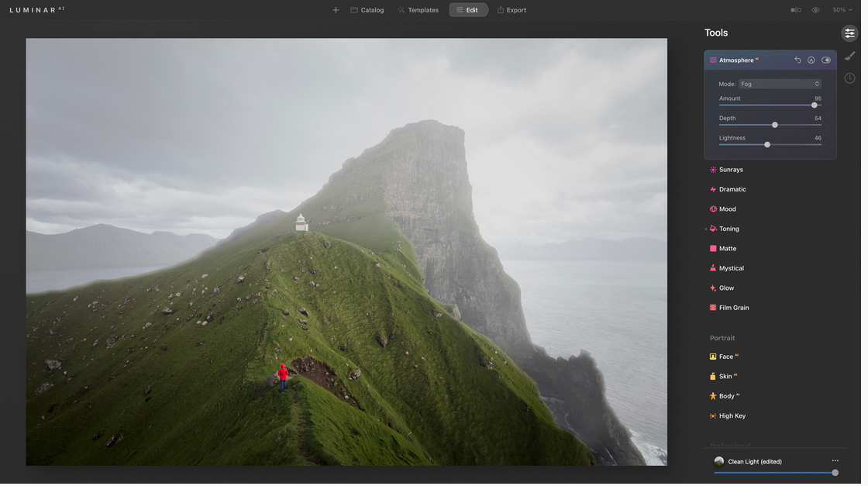Toggle Atmosphere tool visibility eye
Image resolution: width=868 pixels, height=486 pixels.
click(826, 60)
